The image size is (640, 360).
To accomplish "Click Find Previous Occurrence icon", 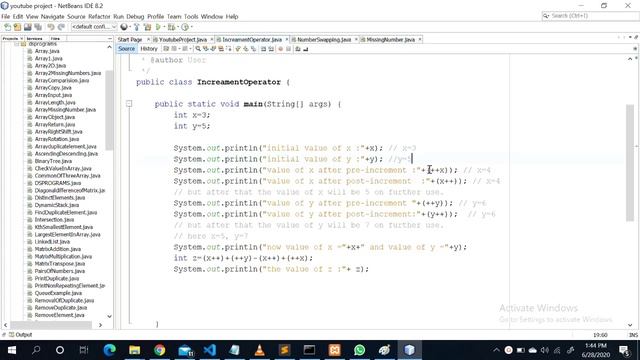I will pos(206,49).
